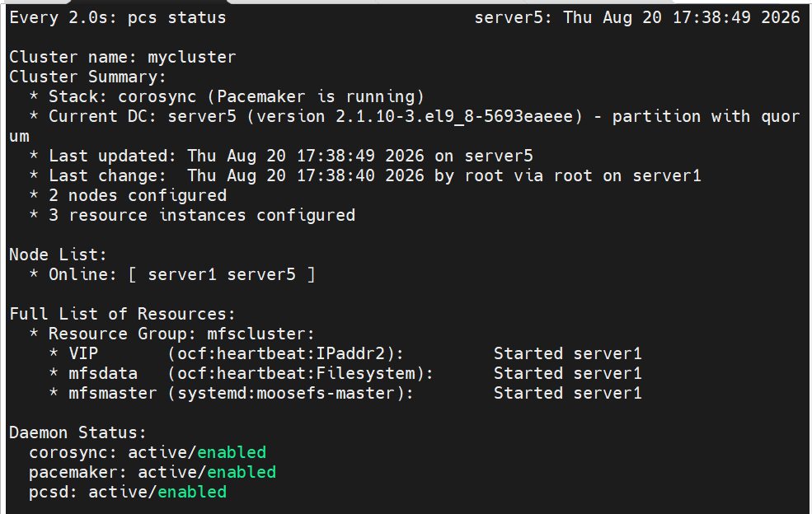Click the mfsmaster moosefs-master resource row
The width and height of the screenshot is (812, 514).
(x=345, y=394)
